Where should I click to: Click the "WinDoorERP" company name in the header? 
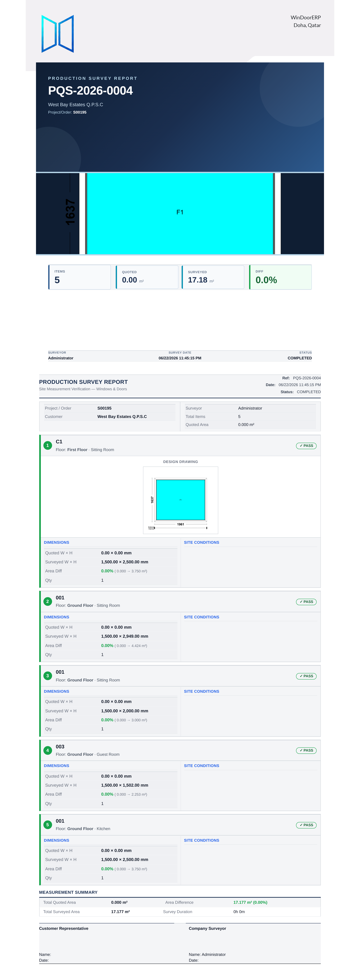(306, 18)
